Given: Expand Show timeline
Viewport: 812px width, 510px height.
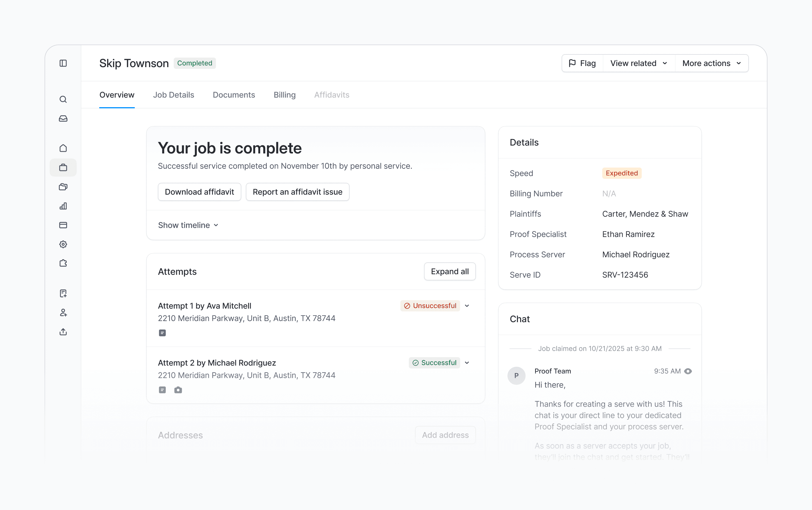Looking at the screenshot, I should [188, 225].
